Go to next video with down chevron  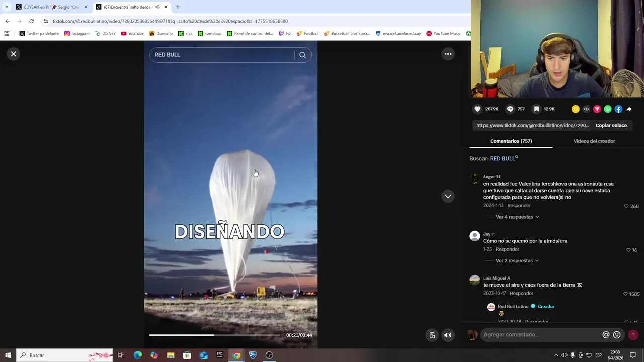(x=448, y=196)
